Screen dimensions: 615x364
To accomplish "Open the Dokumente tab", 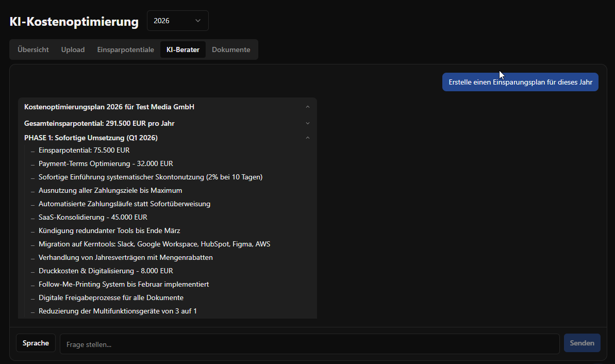I will [231, 49].
